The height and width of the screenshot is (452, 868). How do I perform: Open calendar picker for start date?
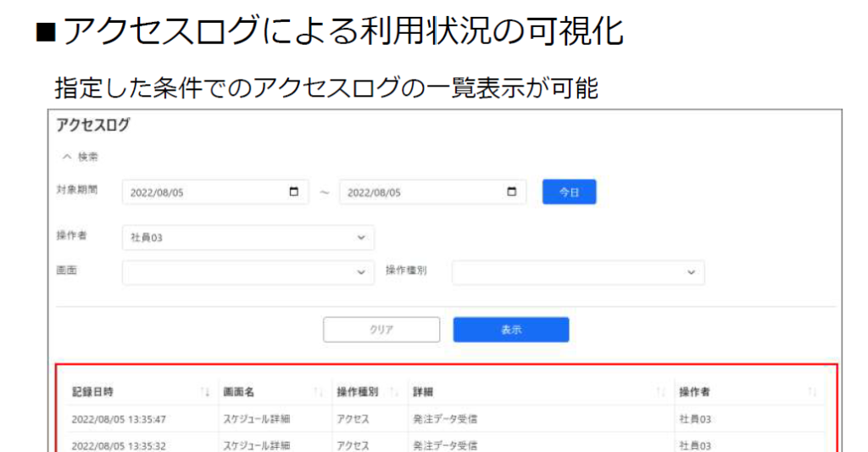pos(294,192)
